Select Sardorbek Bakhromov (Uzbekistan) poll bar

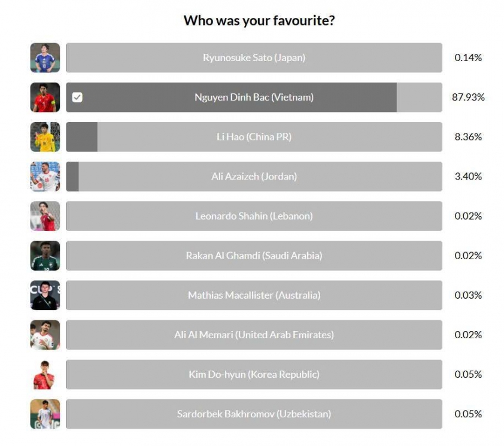pos(254,414)
